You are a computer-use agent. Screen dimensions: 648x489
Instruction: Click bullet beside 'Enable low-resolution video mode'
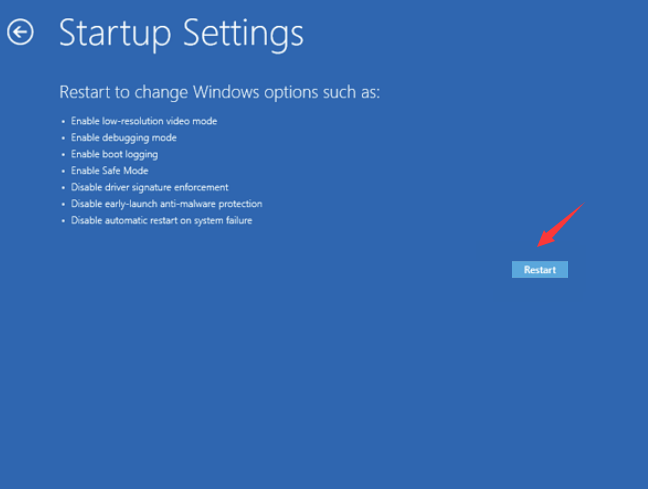(x=62, y=122)
